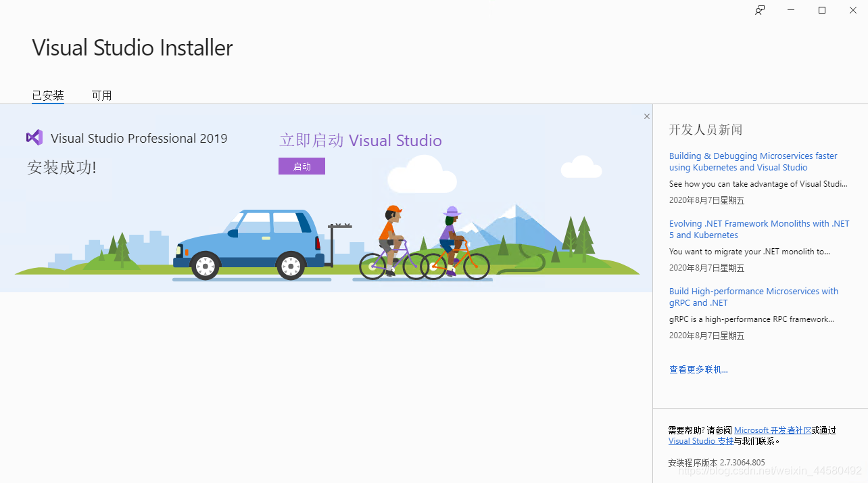Click the Visual Studio Installer window title
The image size is (868, 483).
pos(132,48)
